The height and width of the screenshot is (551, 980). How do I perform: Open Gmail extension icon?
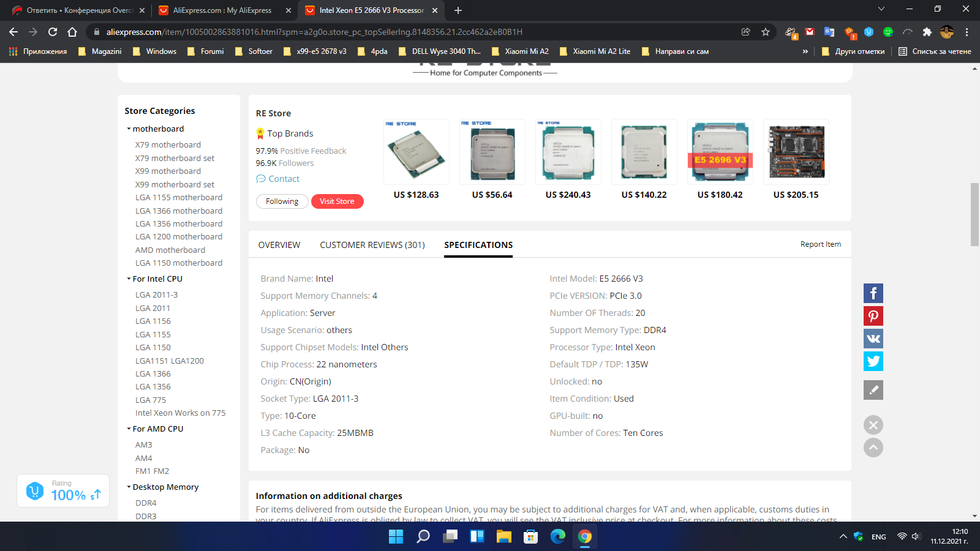point(810,32)
